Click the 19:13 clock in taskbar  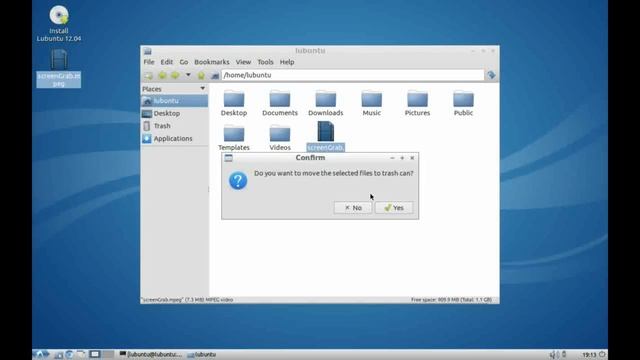589,355
